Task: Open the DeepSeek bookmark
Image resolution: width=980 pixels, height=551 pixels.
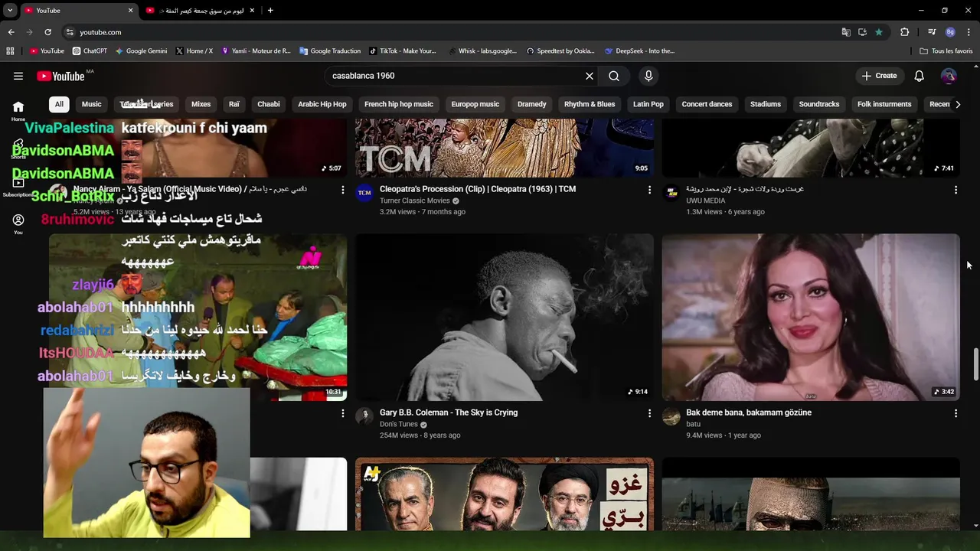Action: point(640,51)
